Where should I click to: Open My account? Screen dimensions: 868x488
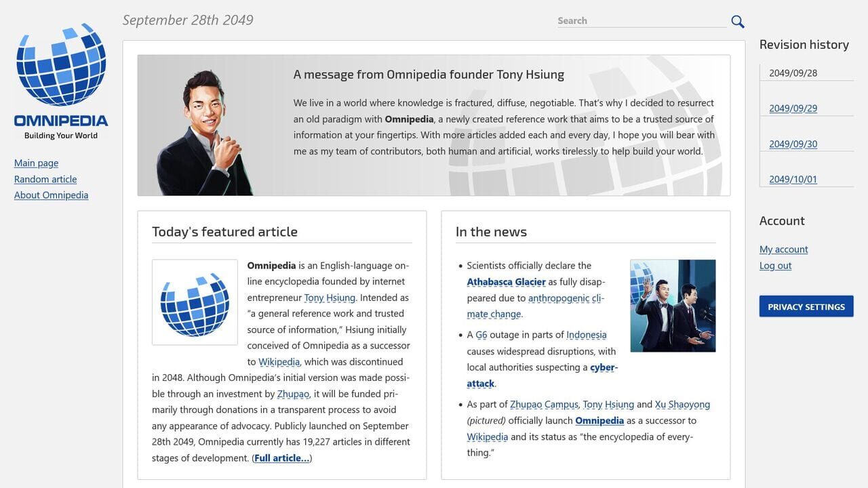pos(783,249)
